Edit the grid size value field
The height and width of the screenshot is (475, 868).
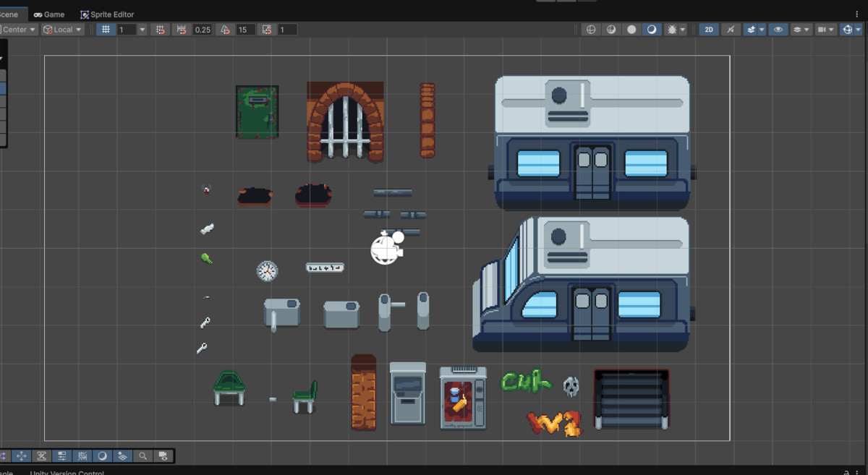[x=126, y=30]
